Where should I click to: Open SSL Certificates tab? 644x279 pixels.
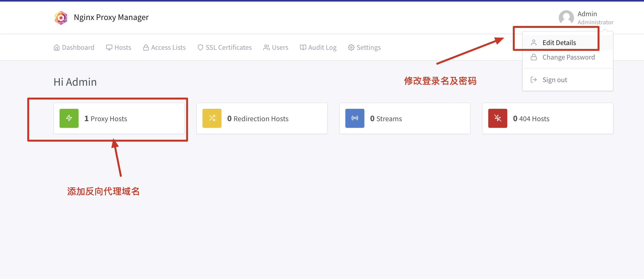click(224, 47)
